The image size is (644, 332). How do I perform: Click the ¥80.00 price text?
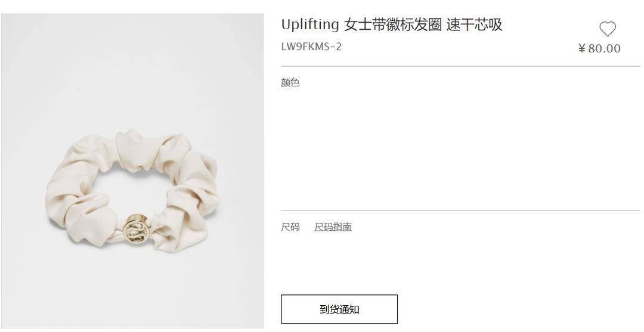click(599, 48)
